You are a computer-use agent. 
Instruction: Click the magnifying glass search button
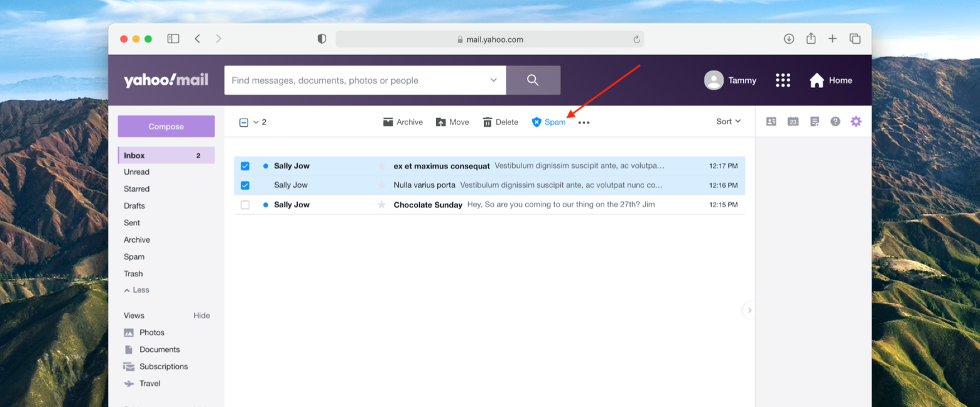click(x=533, y=80)
